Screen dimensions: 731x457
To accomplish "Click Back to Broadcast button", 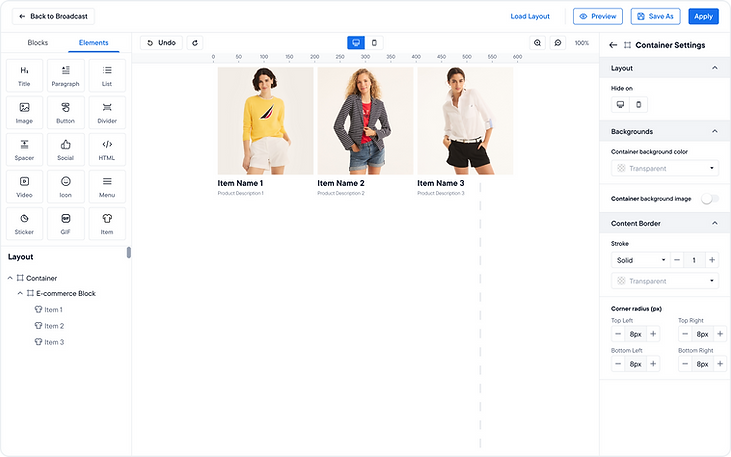I will pyautogui.click(x=53, y=16).
